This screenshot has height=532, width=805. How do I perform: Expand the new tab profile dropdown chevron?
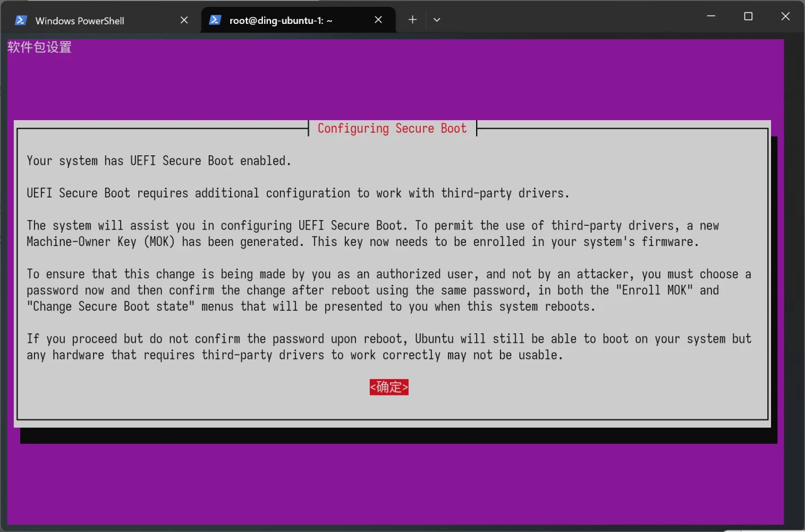(x=437, y=20)
